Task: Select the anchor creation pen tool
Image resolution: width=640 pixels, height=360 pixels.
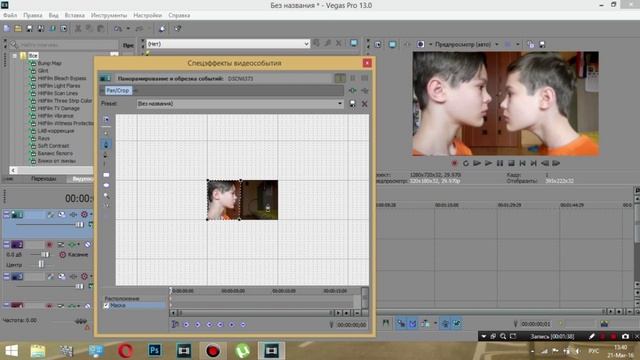Action: (106, 144)
